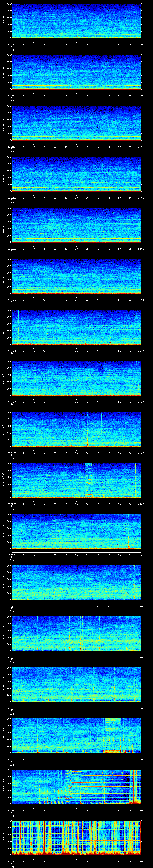Select the 22:29:00 start time label
The image size is (153, 868).
pos(12,351)
